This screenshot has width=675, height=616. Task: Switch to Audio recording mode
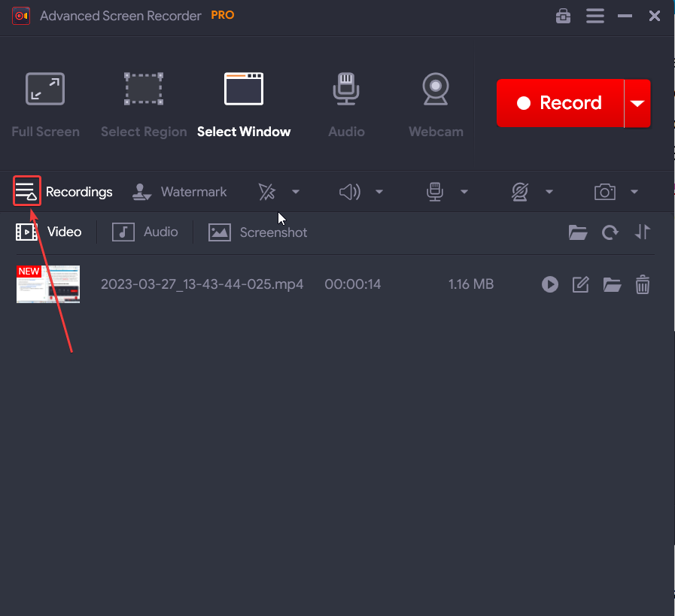coord(346,105)
